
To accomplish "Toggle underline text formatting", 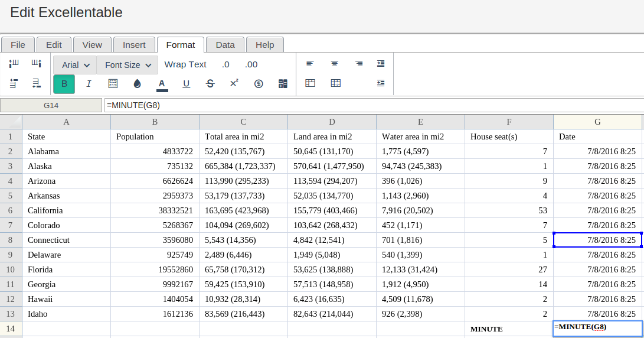I will [186, 84].
